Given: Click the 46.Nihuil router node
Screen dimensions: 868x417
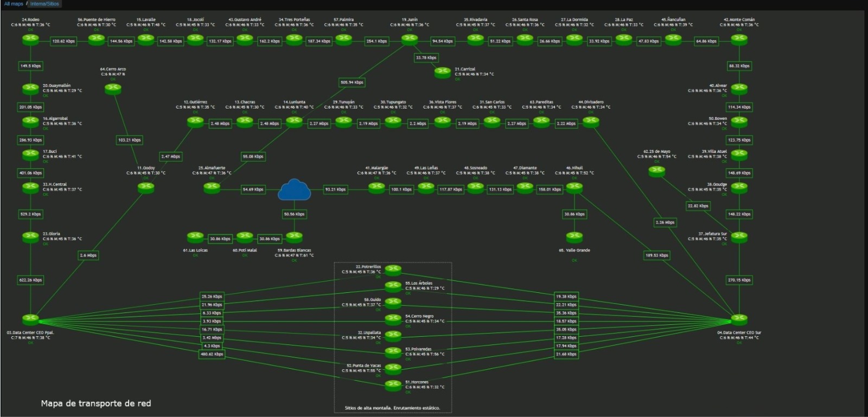Looking at the screenshot, I should 575,188.
